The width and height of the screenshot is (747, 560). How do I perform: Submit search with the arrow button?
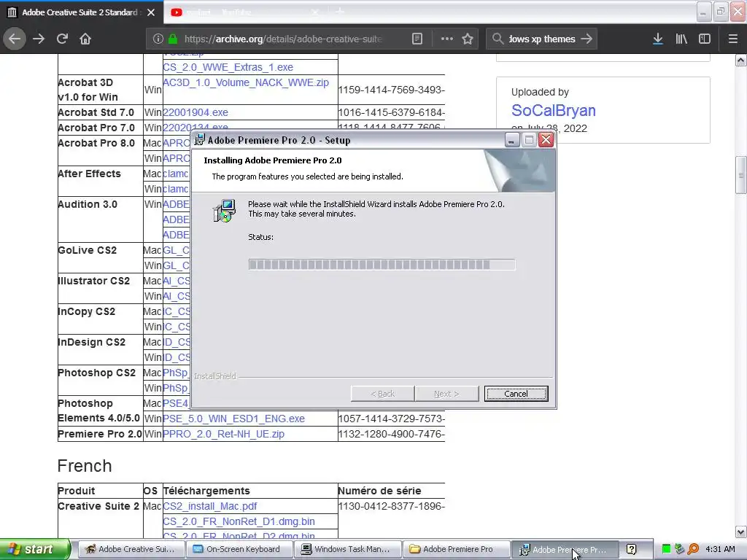(587, 39)
